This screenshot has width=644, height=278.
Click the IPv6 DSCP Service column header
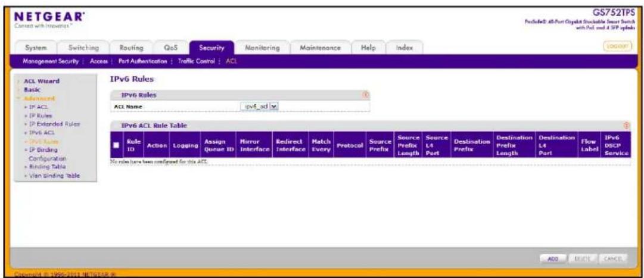point(615,145)
